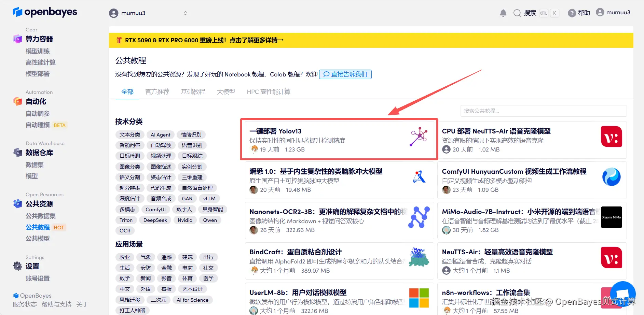This screenshot has width=644, height=315.
Task: Click the 公共资源 sidebar icon
Action: (17, 204)
